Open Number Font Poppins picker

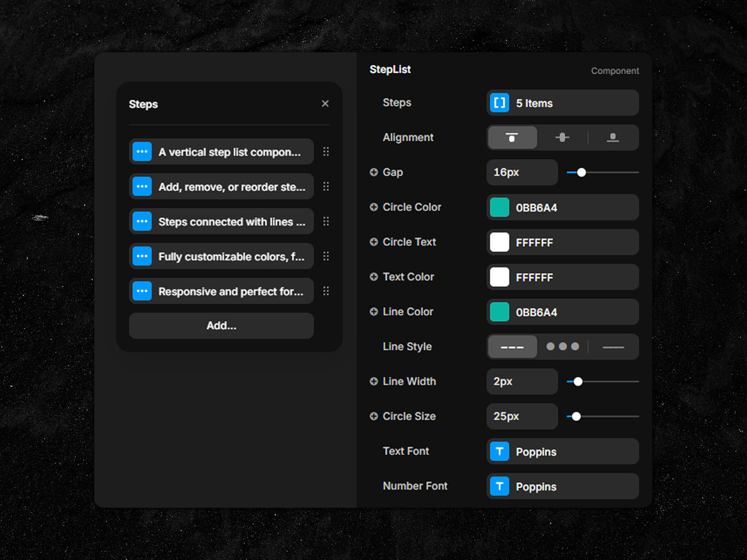pyautogui.click(x=562, y=487)
